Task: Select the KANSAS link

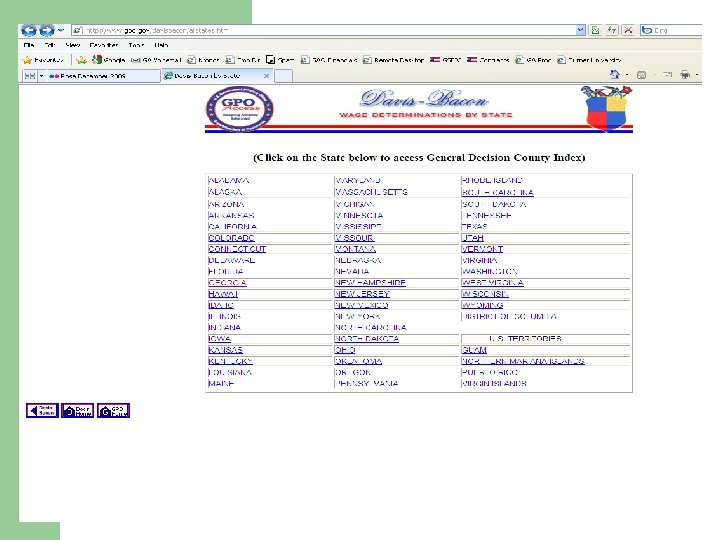Action: tap(225, 350)
